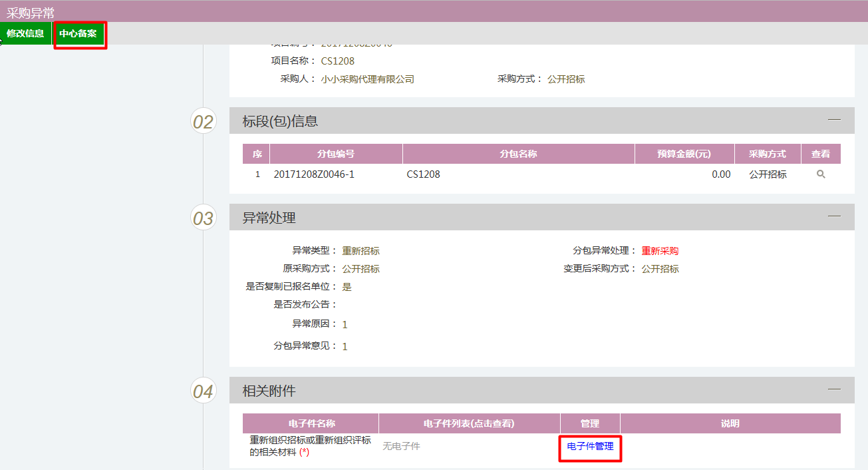
Task: Click the 分包名称 column header
Action: [518, 154]
